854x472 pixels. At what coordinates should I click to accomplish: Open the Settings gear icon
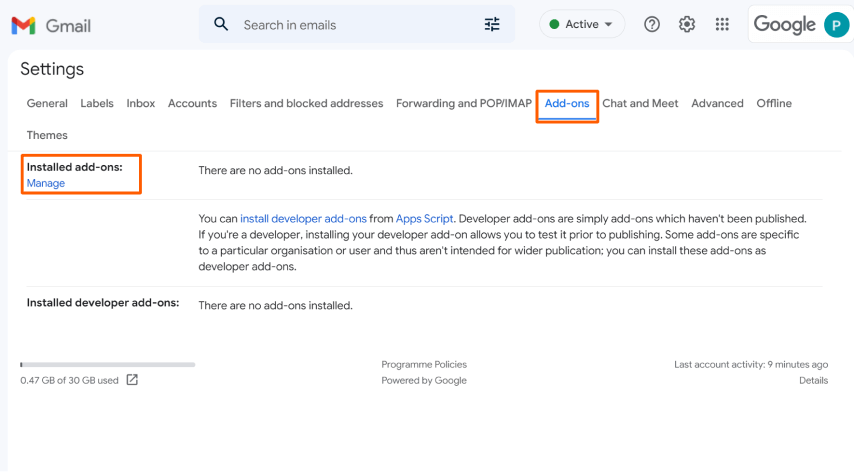[x=687, y=24]
